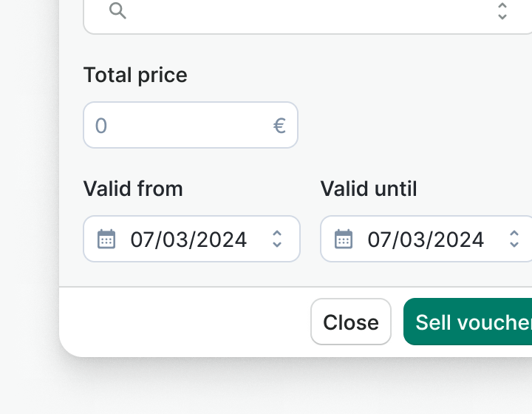This screenshot has width=532, height=414.
Task: Focus the Total price input field
Action: [177, 126]
